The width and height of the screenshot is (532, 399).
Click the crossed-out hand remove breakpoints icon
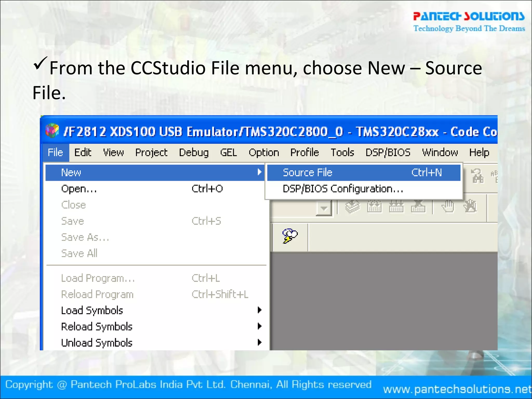point(470,207)
